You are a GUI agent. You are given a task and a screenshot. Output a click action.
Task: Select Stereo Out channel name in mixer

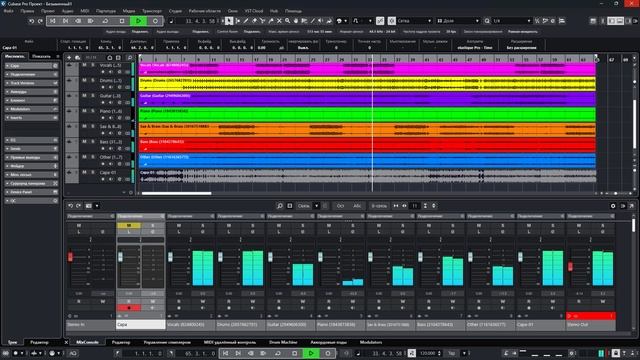tap(591, 325)
